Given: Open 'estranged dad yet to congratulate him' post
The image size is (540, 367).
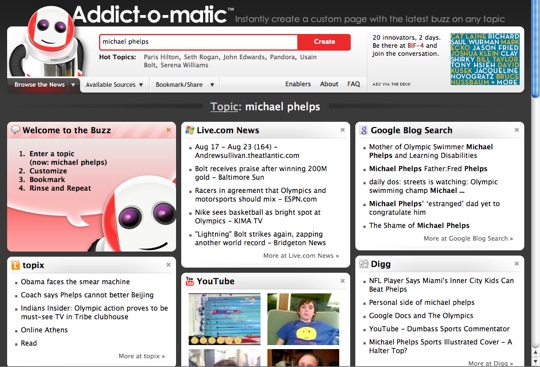Looking at the screenshot, I should click(434, 208).
